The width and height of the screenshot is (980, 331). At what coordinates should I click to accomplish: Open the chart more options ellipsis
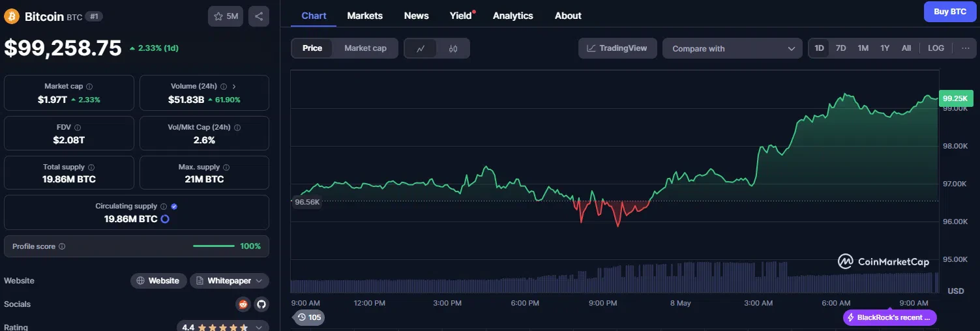tap(966, 48)
